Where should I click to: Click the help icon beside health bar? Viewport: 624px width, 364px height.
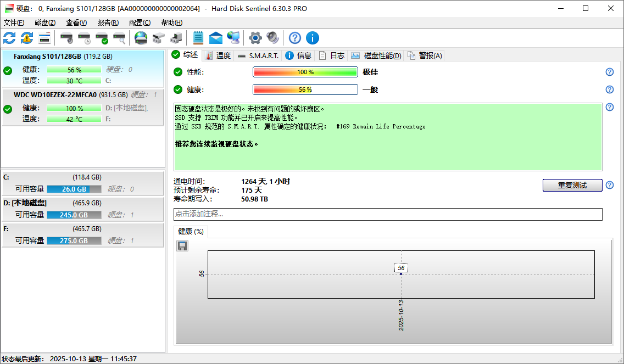tap(610, 89)
